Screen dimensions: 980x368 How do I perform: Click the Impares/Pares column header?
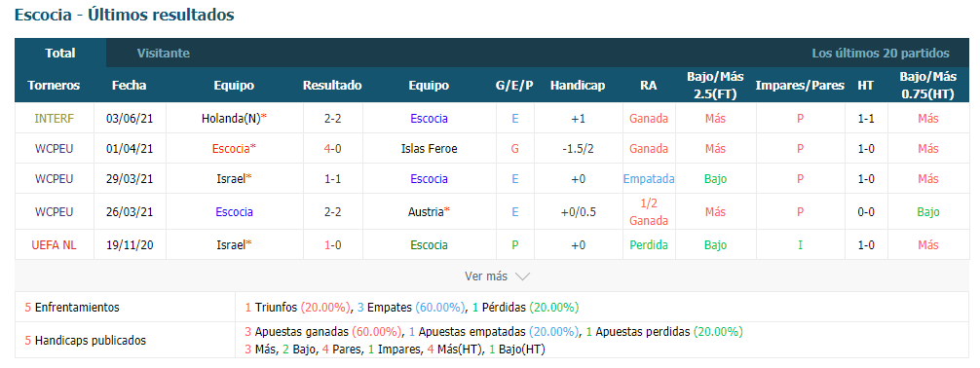[800, 86]
